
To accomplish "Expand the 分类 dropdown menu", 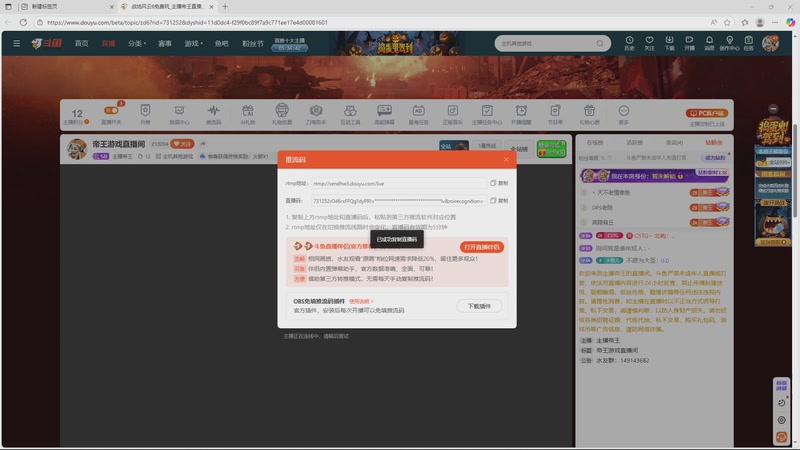I will point(136,43).
